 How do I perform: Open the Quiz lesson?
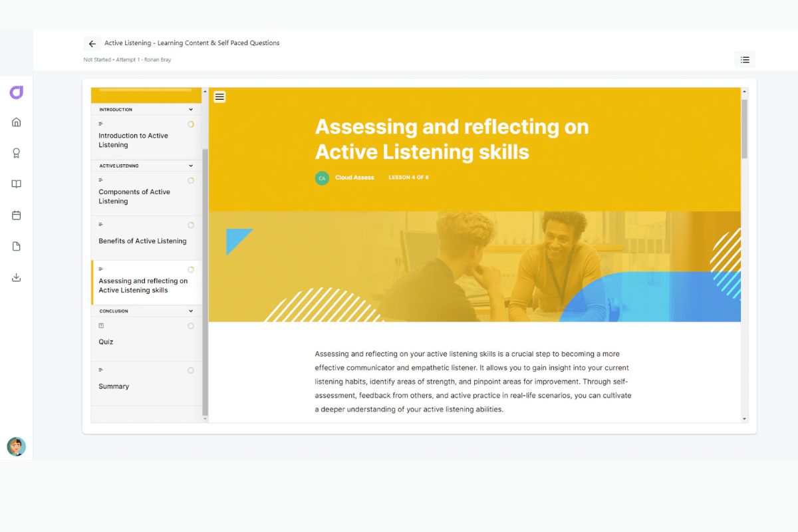tap(146, 339)
